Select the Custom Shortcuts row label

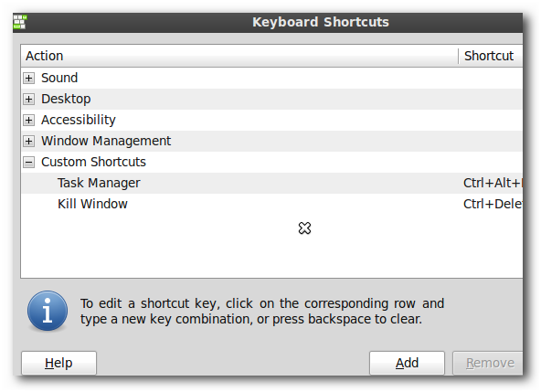pyautogui.click(x=93, y=162)
